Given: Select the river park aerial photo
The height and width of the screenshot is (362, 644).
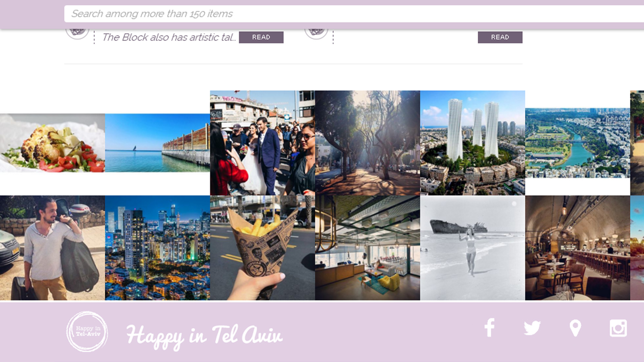Looking at the screenshot, I should tap(578, 143).
